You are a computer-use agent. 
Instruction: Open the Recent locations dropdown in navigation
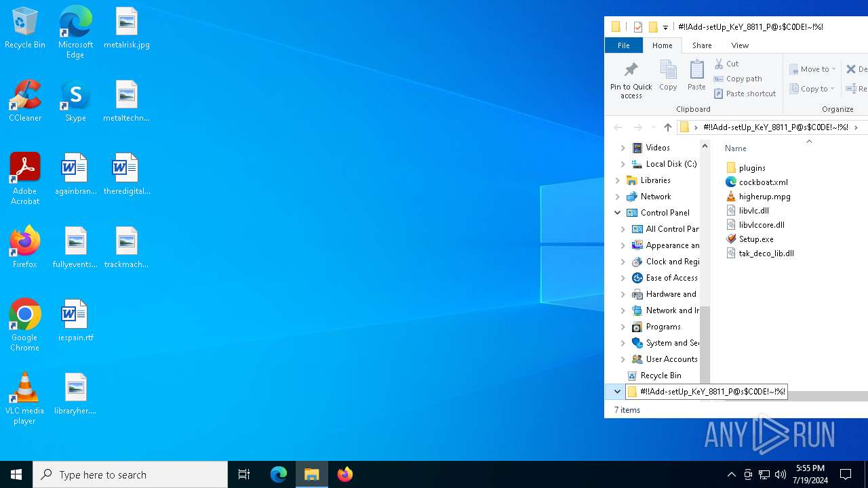pyautogui.click(x=653, y=127)
